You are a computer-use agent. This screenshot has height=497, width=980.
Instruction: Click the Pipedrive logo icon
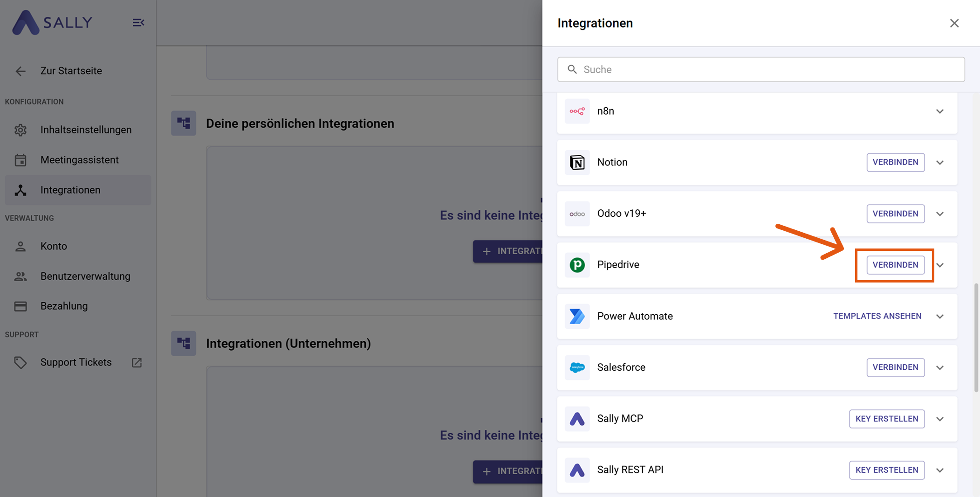(577, 265)
